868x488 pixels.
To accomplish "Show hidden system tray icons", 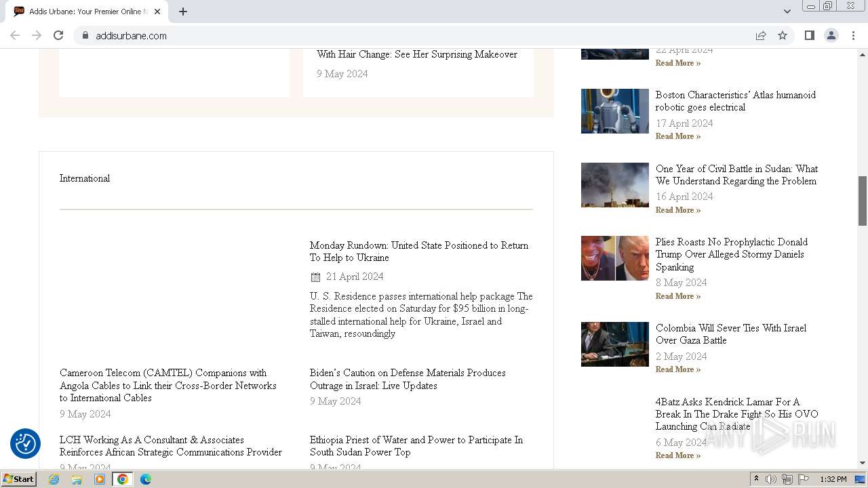I will point(756,479).
